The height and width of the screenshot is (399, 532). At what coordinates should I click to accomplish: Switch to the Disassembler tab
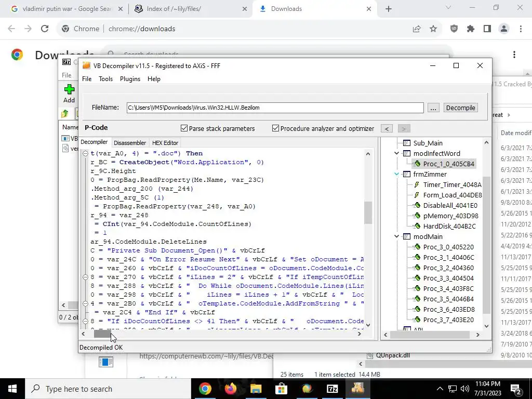click(x=130, y=143)
